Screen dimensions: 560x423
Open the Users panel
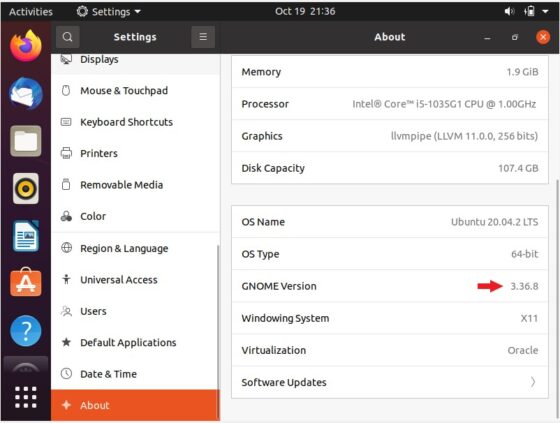click(x=135, y=311)
